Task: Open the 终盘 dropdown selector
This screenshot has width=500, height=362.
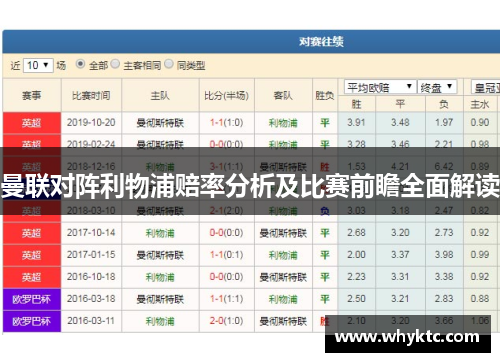Action: (437, 87)
